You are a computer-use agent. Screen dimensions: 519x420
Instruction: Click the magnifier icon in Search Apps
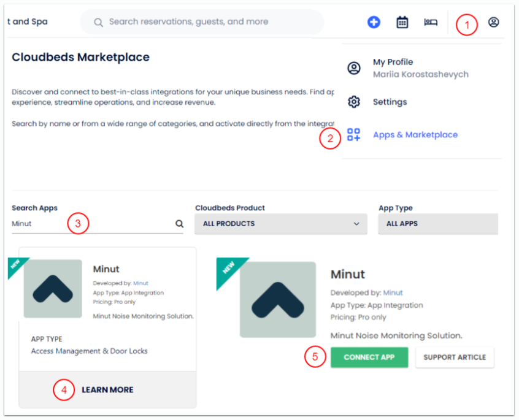(x=179, y=224)
